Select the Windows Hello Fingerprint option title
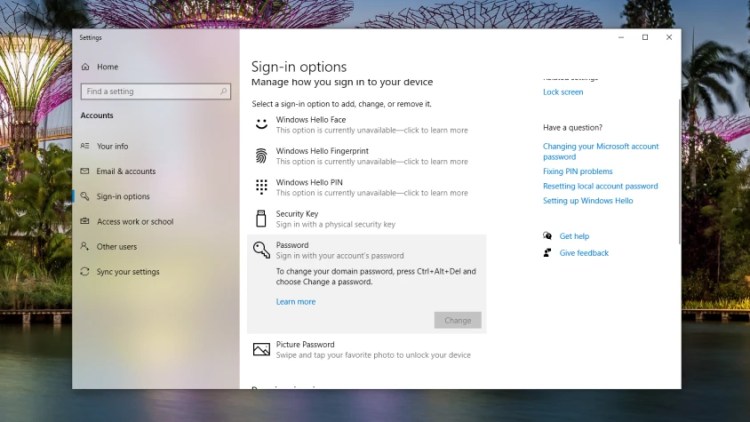This screenshot has height=422, width=750. [322, 151]
